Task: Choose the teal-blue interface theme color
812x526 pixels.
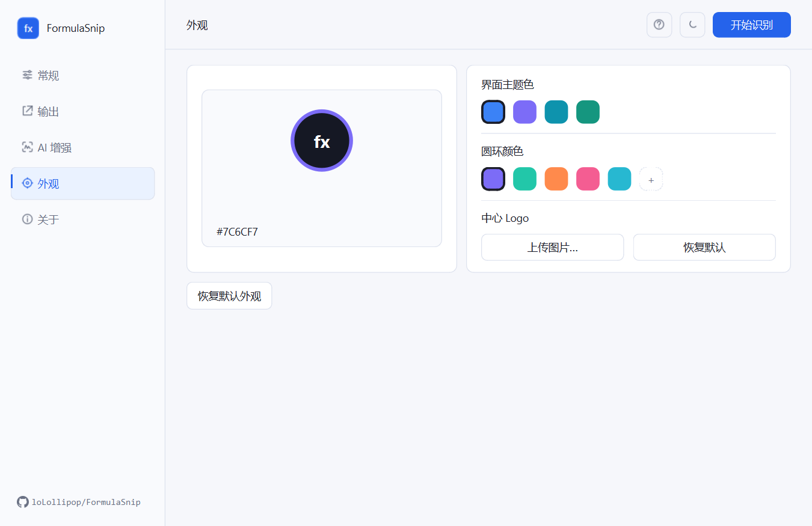Action: point(556,112)
